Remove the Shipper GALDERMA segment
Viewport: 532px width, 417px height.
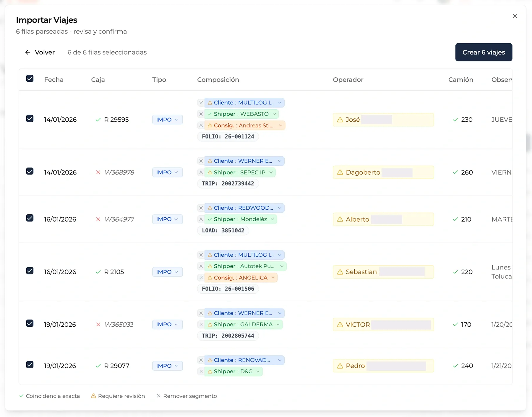click(201, 324)
